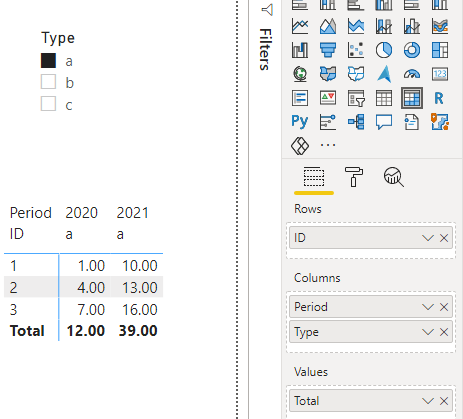Select the pie chart visual
The width and height of the screenshot is (463, 419).
384,50
